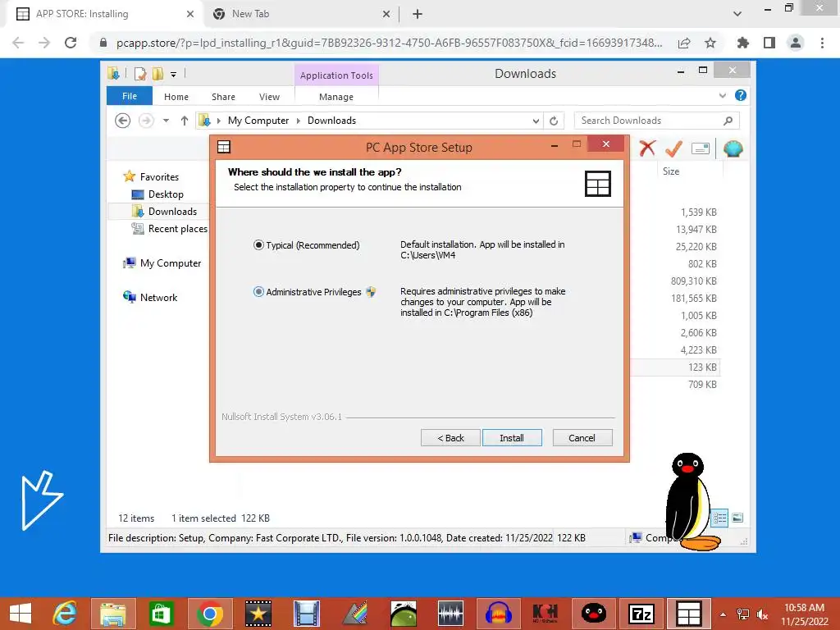Screen dimensions: 840x630
Task: Select My Computer in navigation pane
Action: click(171, 263)
